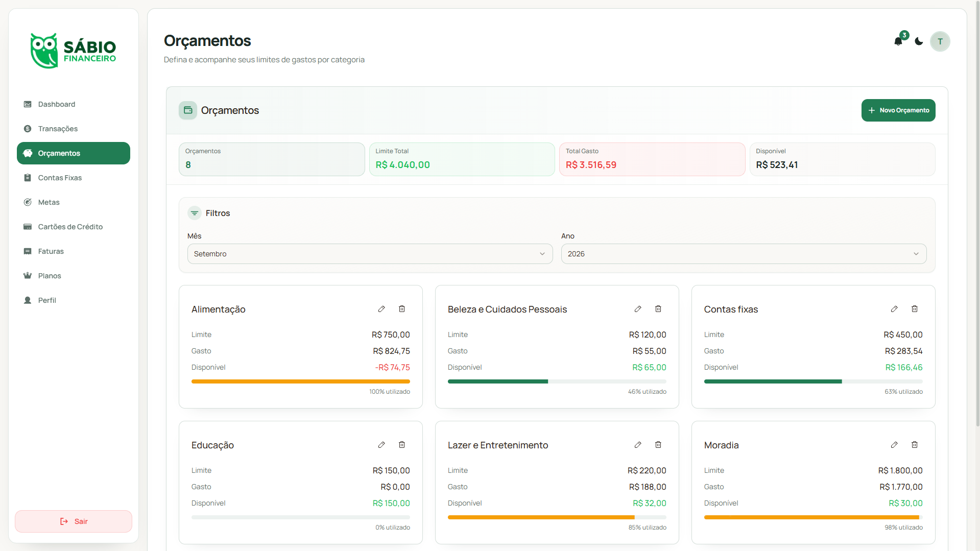Image resolution: width=980 pixels, height=551 pixels.
Task: Edit the Beleza e Cuidados Pessoais budget
Action: [638, 309]
